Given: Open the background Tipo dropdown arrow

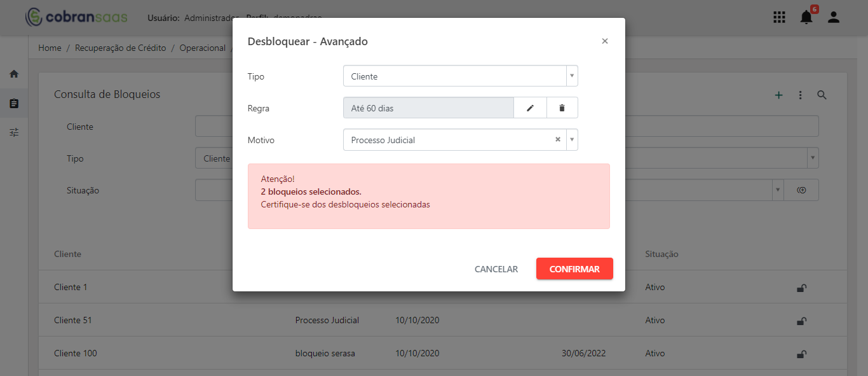Looking at the screenshot, I should [813, 158].
